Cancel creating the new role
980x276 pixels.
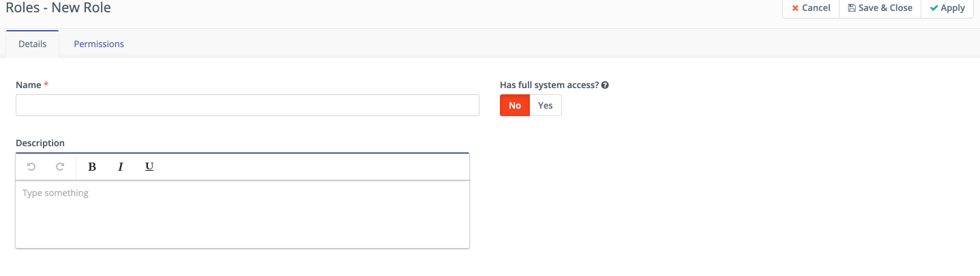[x=810, y=8]
